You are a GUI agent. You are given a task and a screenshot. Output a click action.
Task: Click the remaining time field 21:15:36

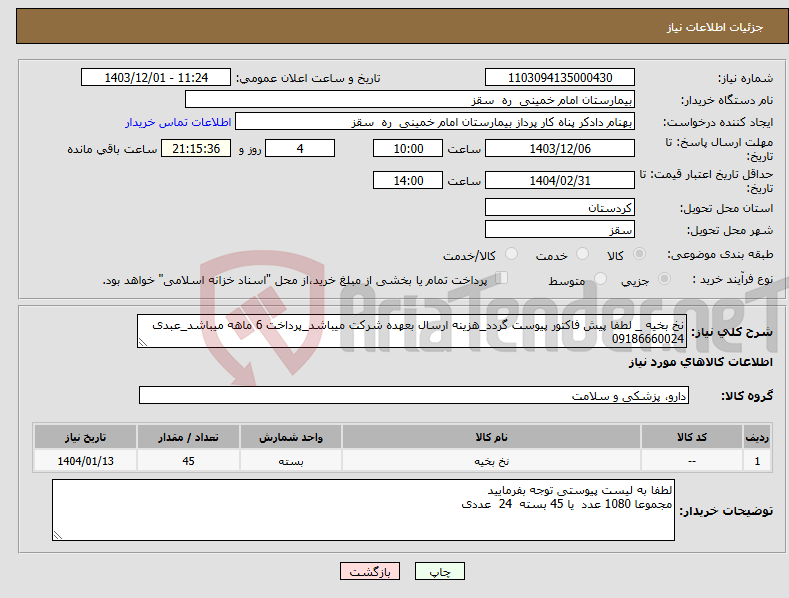click(196, 148)
